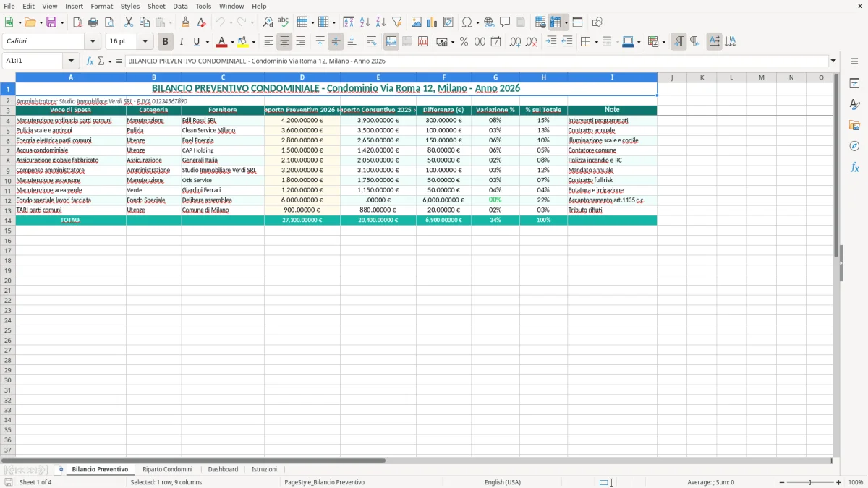The height and width of the screenshot is (488, 868).
Task: Open background color palette dropdown arrow
Action: click(253, 42)
